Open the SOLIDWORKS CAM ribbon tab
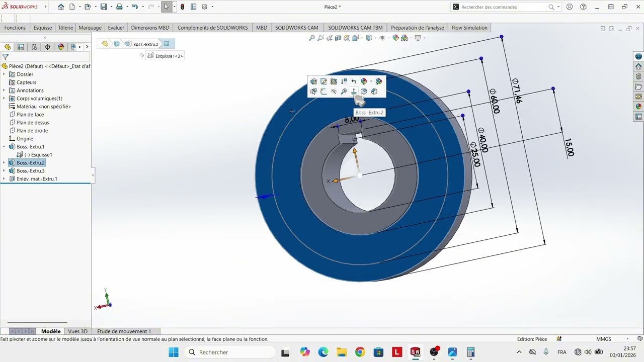The width and height of the screenshot is (644, 362). [297, 28]
